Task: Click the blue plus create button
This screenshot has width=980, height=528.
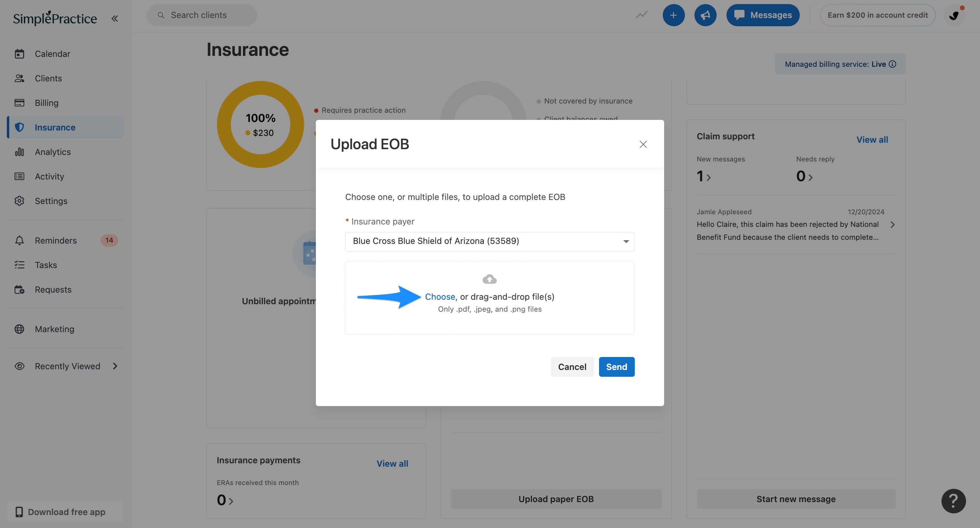Action: (673, 15)
